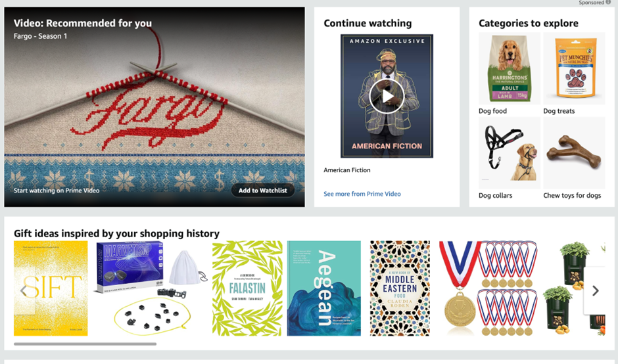
Task: Play American Fiction with the play icon
Action: click(x=387, y=96)
